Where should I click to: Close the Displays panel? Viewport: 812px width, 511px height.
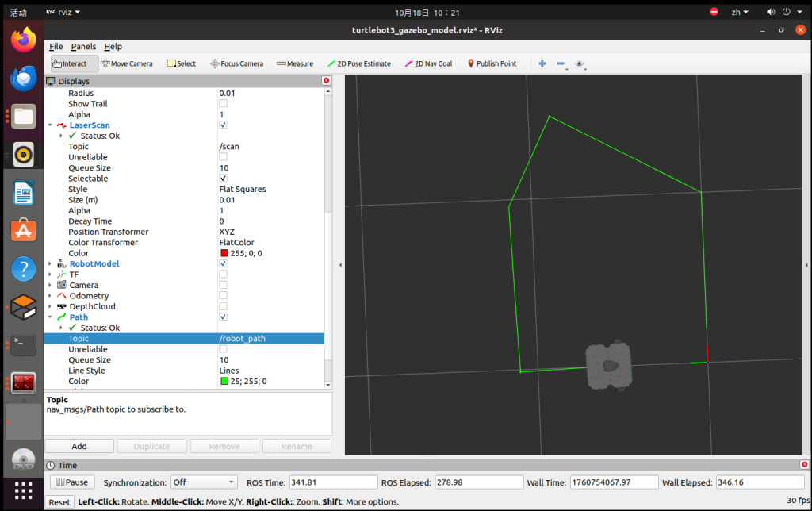click(x=326, y=81)
